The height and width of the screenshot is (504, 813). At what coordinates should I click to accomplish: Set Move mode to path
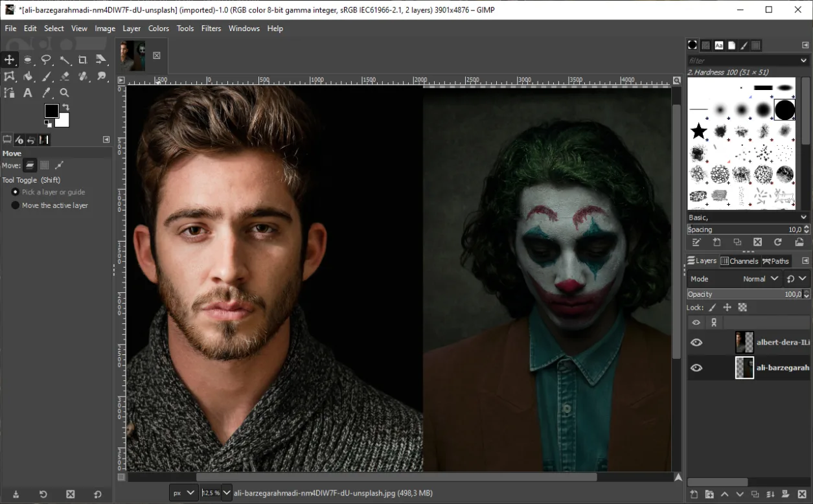click(59, 165)
